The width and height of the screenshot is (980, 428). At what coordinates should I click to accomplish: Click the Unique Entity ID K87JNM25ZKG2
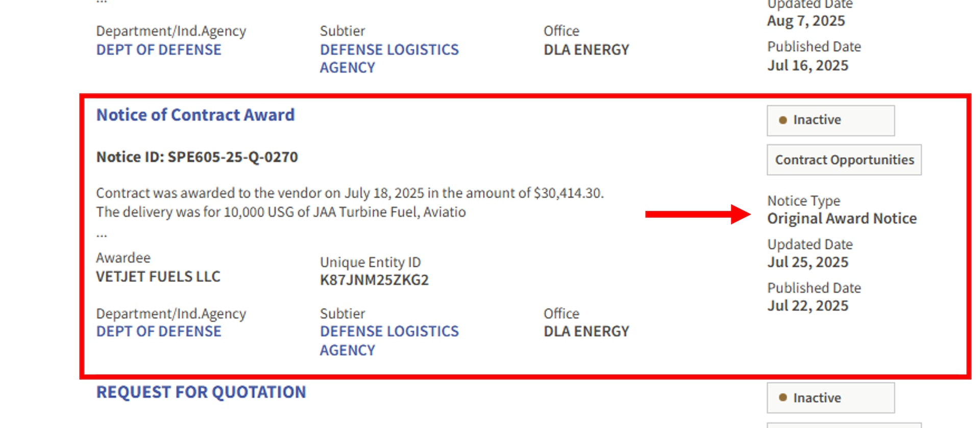click(x=374, y=280)
